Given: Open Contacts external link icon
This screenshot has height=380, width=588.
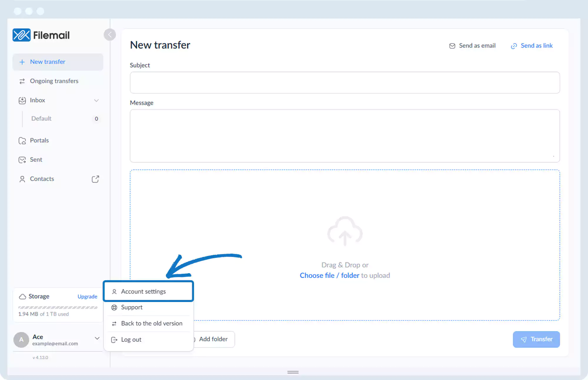Looking at the screenshot, I should 95,179.
